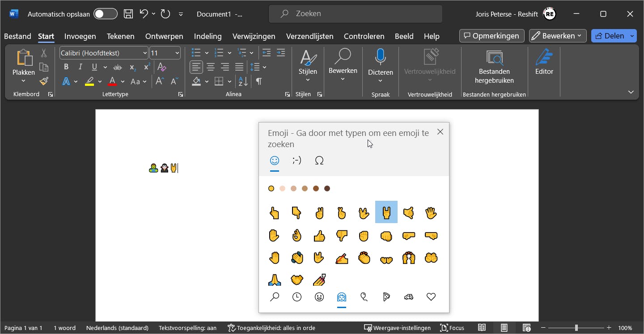
Task: Increase font size
Action: point(159,81)
